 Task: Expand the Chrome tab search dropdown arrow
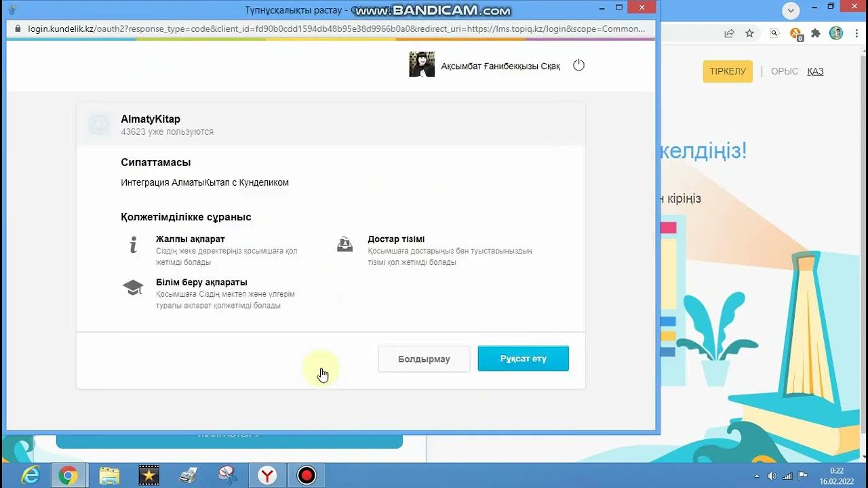tap(791, 10)
